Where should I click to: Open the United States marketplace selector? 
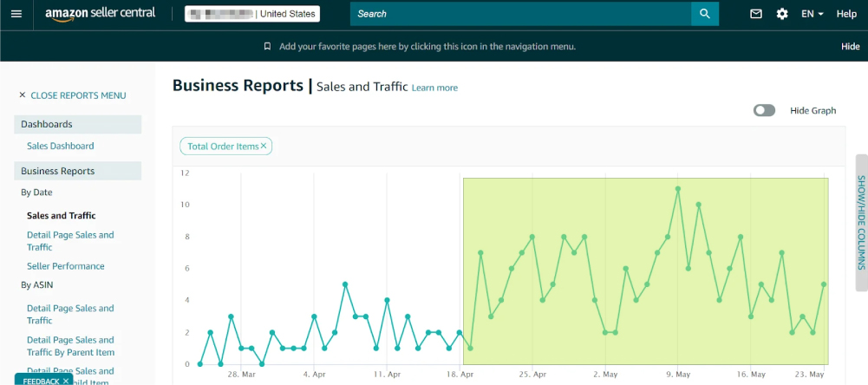pyautogui.click(x=252, y=14)
